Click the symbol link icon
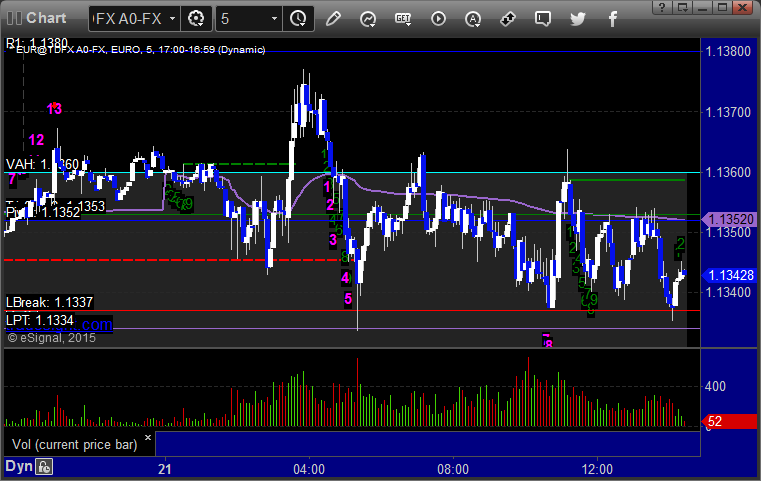The width and height of the screenshot is (761, 481). 508,19
